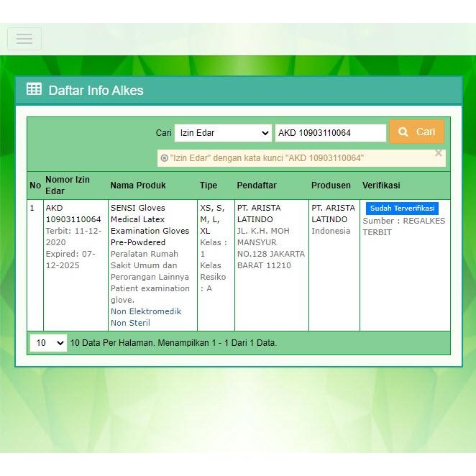Dismiss the search filter alert with the X
The image size is (476, 476).
click(x=439, y=153)
